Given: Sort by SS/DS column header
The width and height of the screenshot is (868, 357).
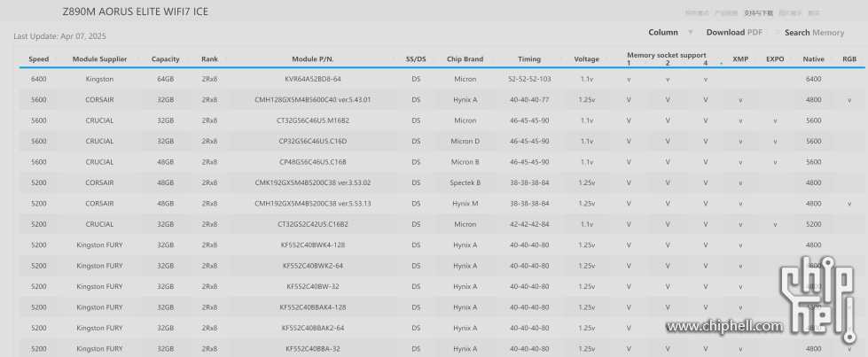Looking at the screenshot, I should 416,59.
